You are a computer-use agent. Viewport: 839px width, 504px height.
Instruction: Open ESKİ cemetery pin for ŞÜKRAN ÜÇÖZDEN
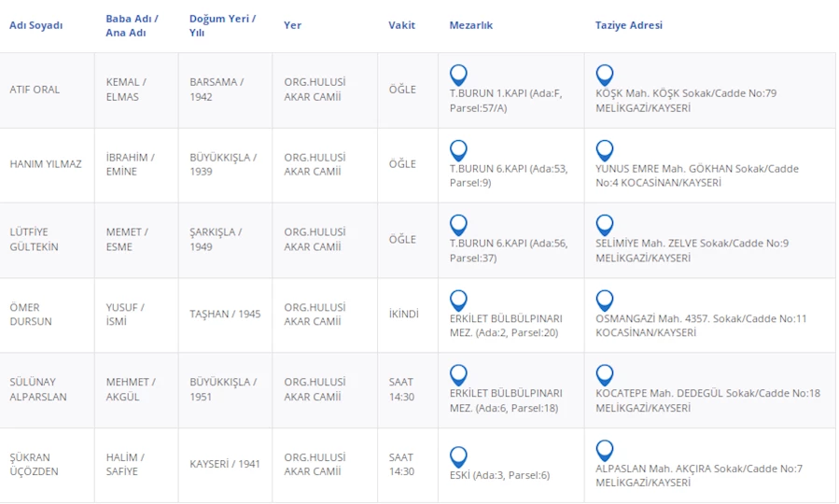458,456
